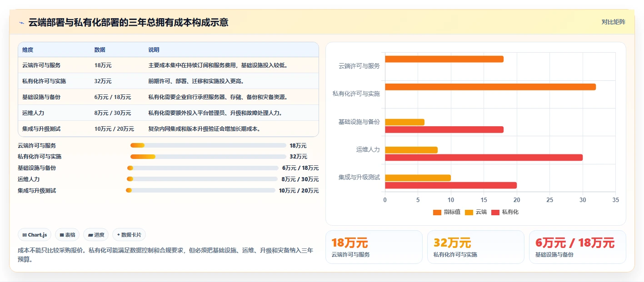Click the 基础设施与备份 progress bar
The width and height of the screenshot is (644, 282).
pos(203,168)
